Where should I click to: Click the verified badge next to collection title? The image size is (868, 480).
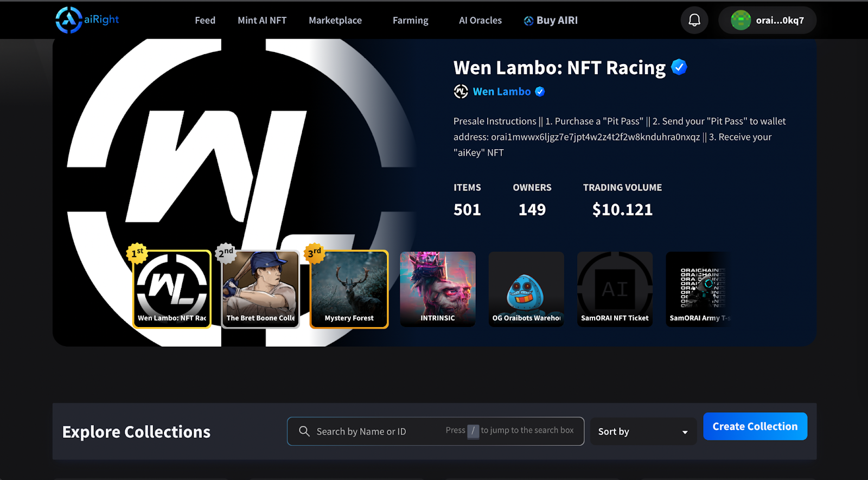pos(679,67)
